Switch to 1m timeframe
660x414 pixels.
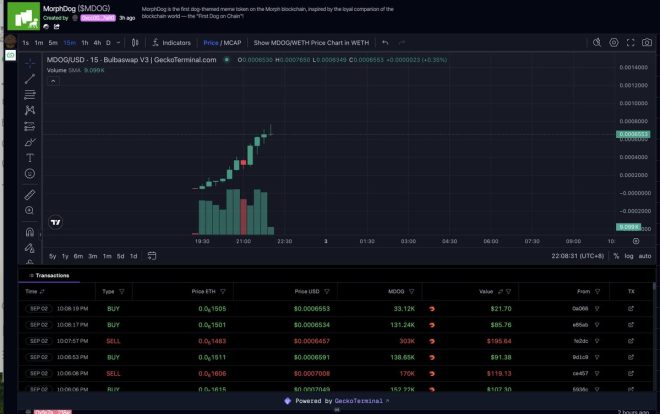pos(39,42)
